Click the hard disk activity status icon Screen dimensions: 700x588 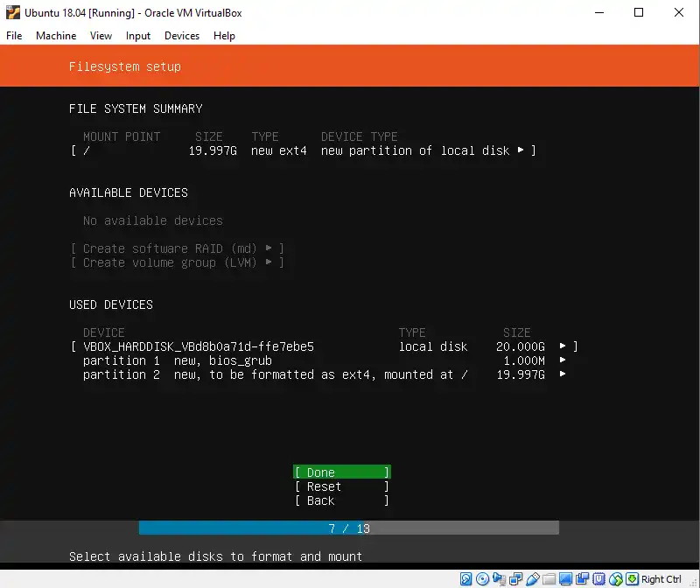[466, 579]
